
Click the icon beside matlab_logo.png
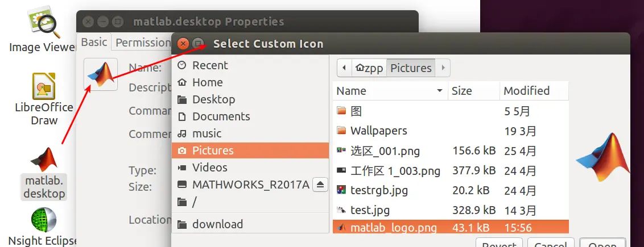click(341, 228)
